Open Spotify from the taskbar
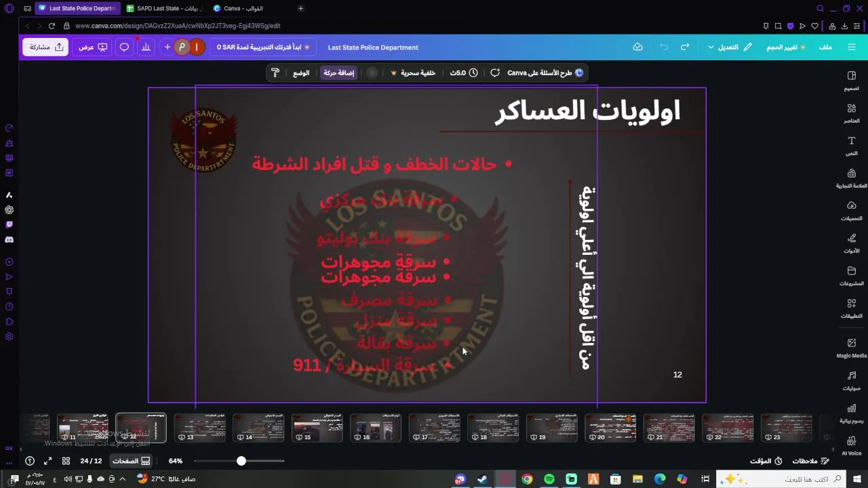 (x=549, y=479)
